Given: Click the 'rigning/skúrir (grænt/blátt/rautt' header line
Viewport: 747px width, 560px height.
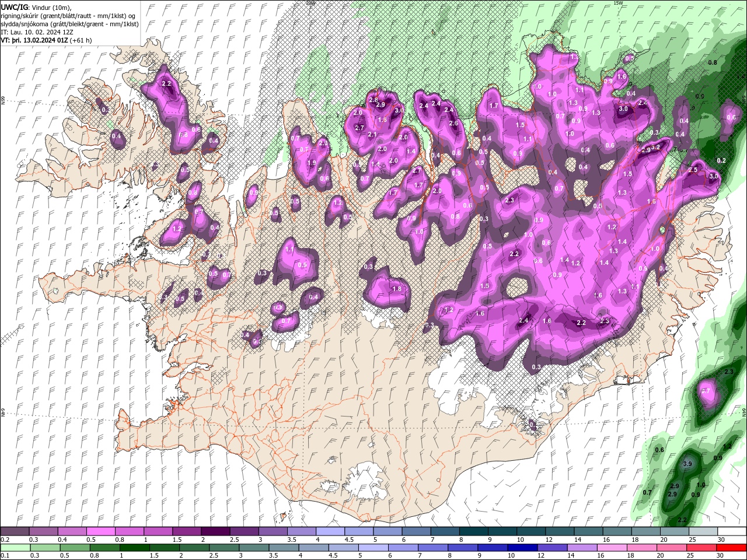Looking at the screenshot, I should point(68,15).
